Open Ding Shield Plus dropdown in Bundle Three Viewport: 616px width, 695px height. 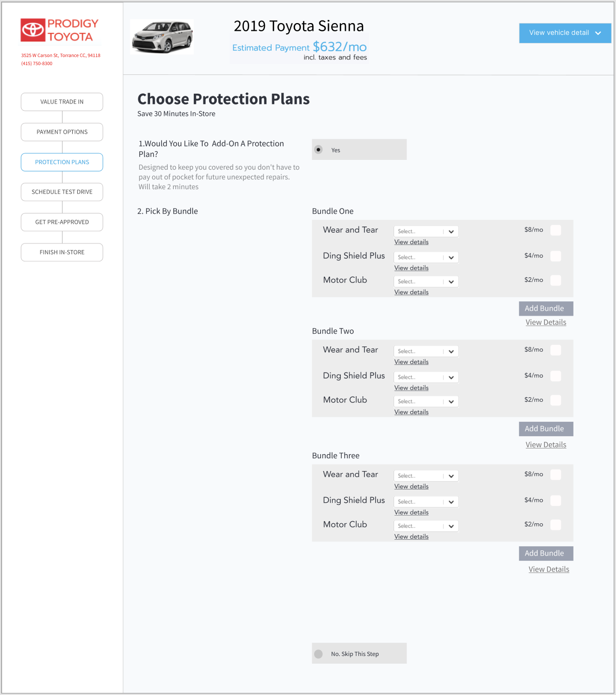pos(426,501)
